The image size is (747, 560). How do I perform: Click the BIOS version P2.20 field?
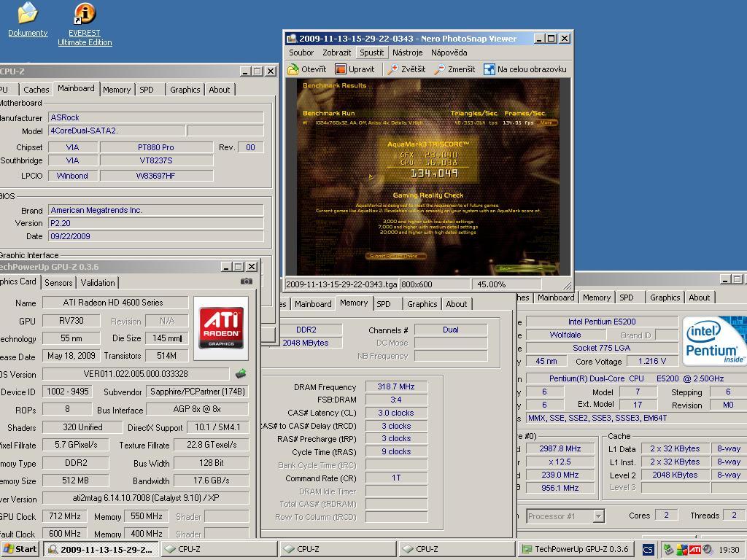click(156, 223)
